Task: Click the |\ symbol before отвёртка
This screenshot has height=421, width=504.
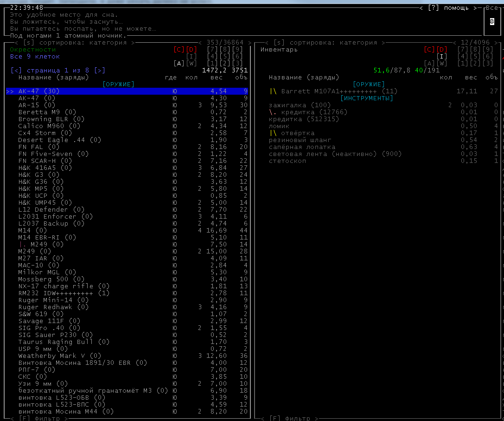Action: point(273,133)
